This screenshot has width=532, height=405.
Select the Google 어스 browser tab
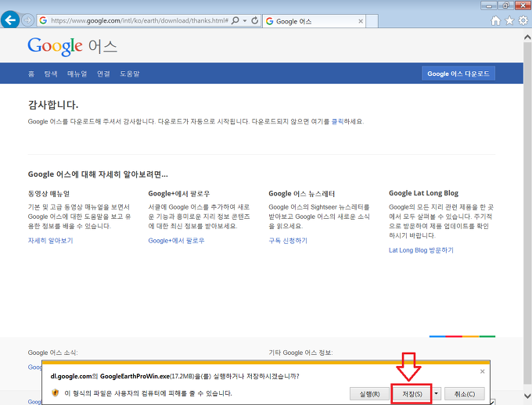pyautogui.click(x=315, y=21)
